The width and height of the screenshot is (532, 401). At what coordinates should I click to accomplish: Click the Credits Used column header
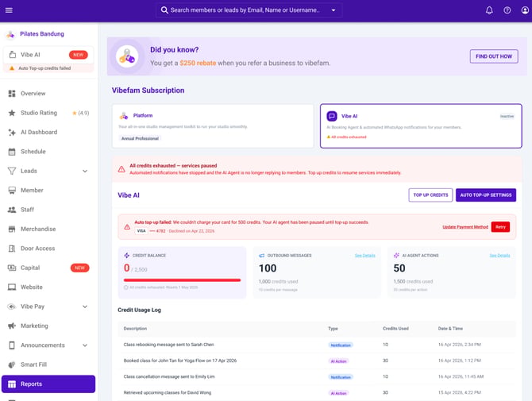(x=395, y=329)
